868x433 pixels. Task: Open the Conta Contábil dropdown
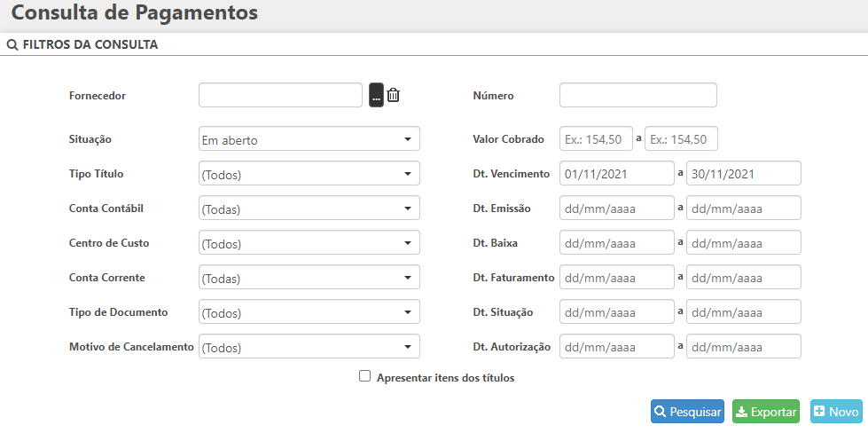309,209
